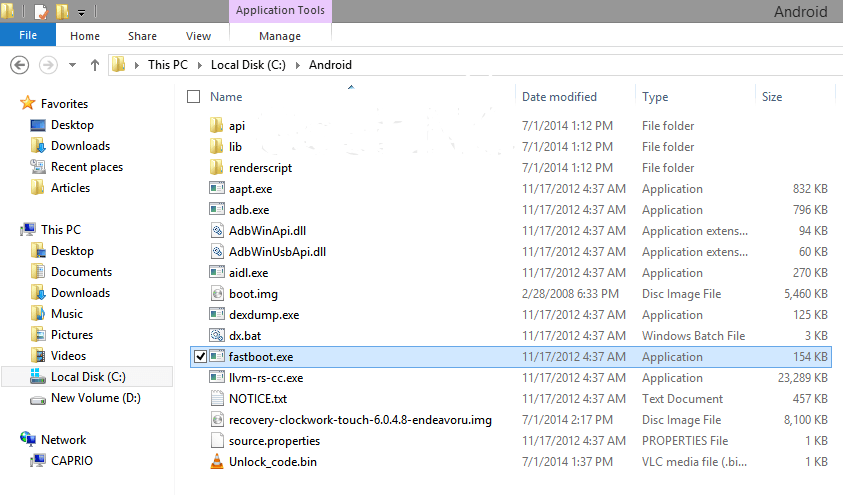The height and width of the screenshot is (495, 843).
Task: Go up one folder level
Action: pos(95,65)
